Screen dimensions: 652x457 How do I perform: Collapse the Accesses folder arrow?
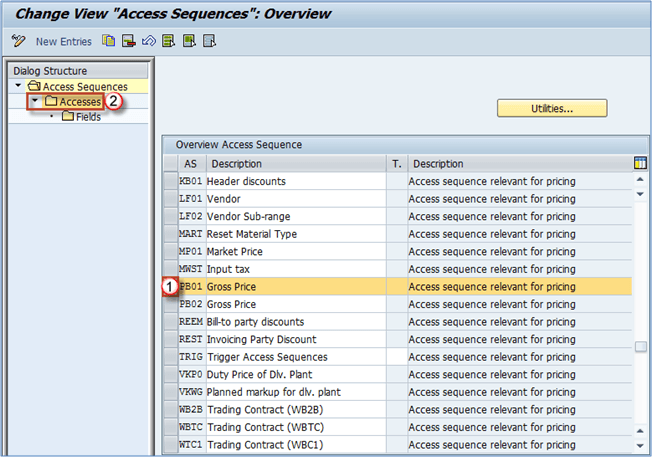[x=35, y=102]
